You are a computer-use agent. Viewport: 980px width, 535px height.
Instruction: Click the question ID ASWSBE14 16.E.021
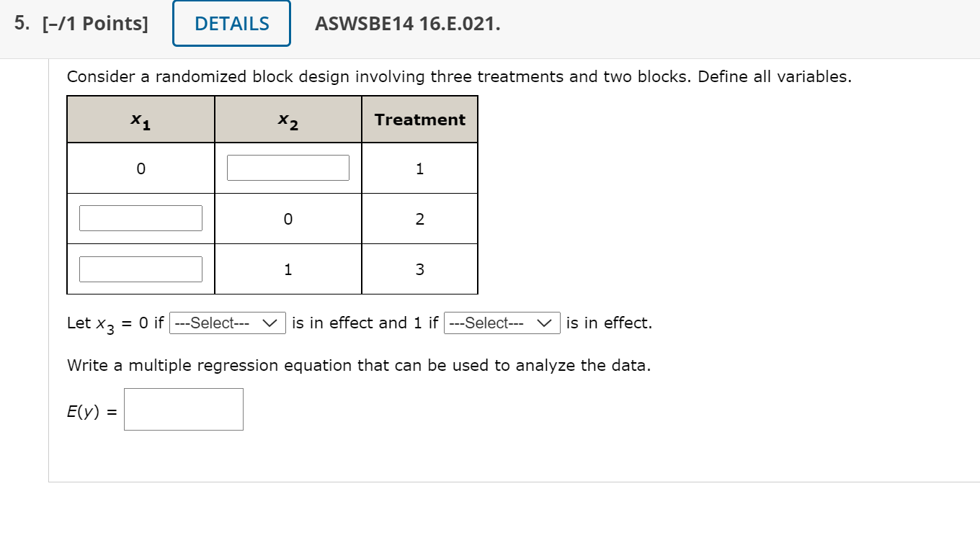point(406,23)
